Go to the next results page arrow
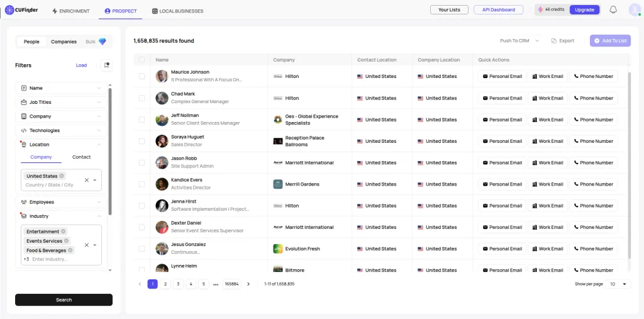 click(248, 284)
